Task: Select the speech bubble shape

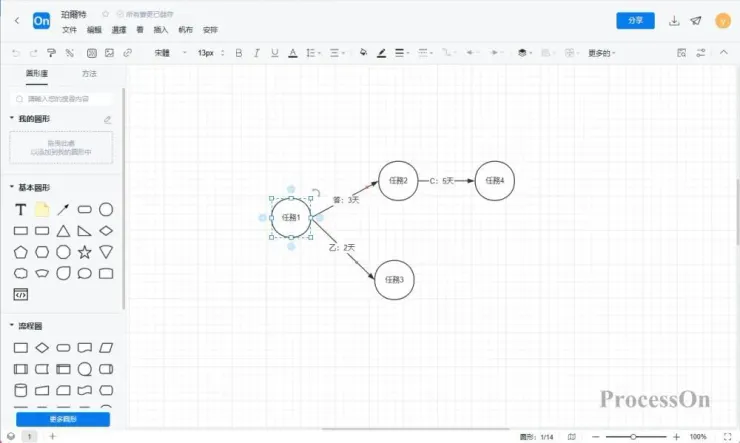Action: pos(84,273)
